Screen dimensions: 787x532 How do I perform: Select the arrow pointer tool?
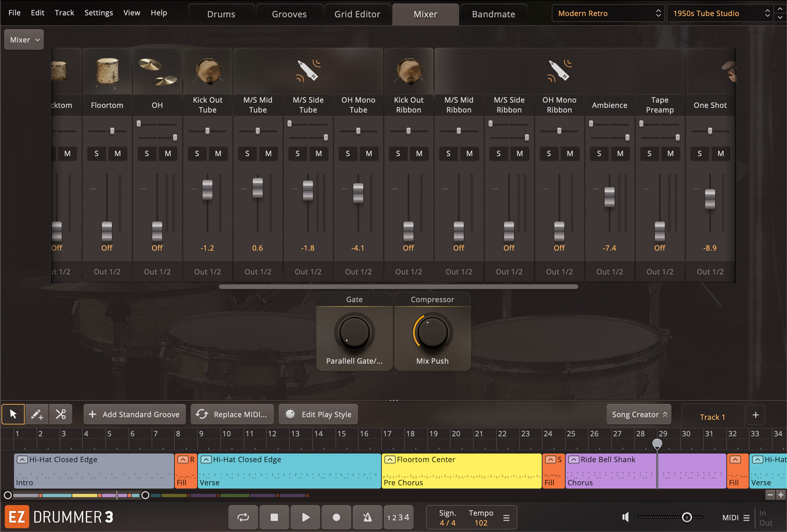coord(13,414)
